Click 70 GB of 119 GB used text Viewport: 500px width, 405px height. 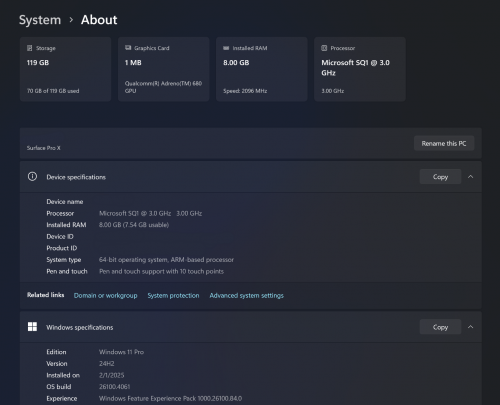coord(53,91)
